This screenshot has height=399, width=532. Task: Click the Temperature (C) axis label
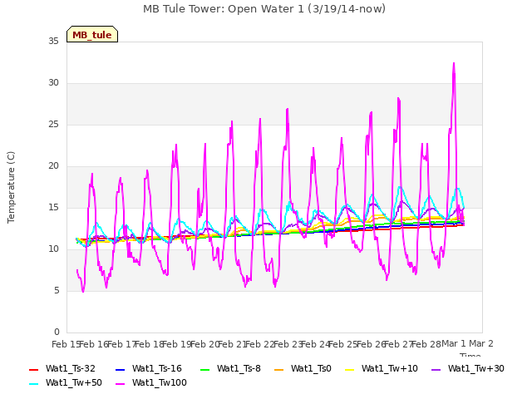(x=11, y=187)
